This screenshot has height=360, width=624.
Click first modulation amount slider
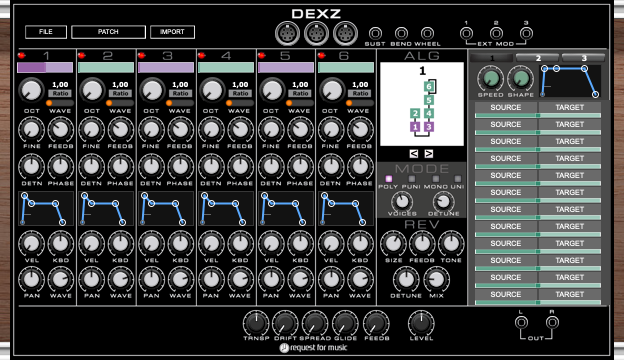pyautogui.click(x=538, y=115)
